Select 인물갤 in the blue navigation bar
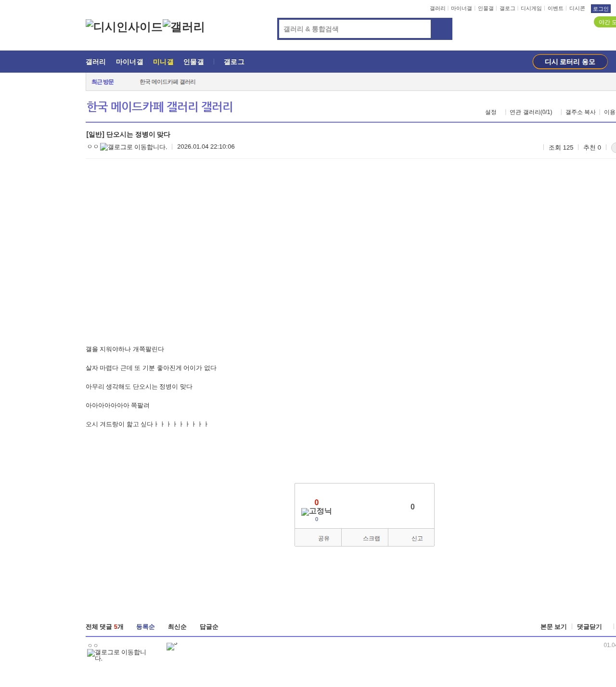This screenshot has width=616, height=687. pos(193,62)
